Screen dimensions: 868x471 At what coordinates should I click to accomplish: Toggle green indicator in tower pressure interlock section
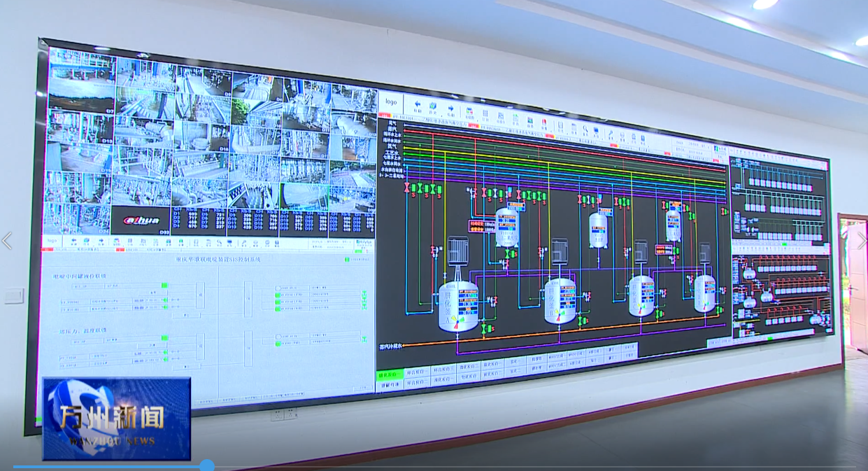(x=164, y=338)
